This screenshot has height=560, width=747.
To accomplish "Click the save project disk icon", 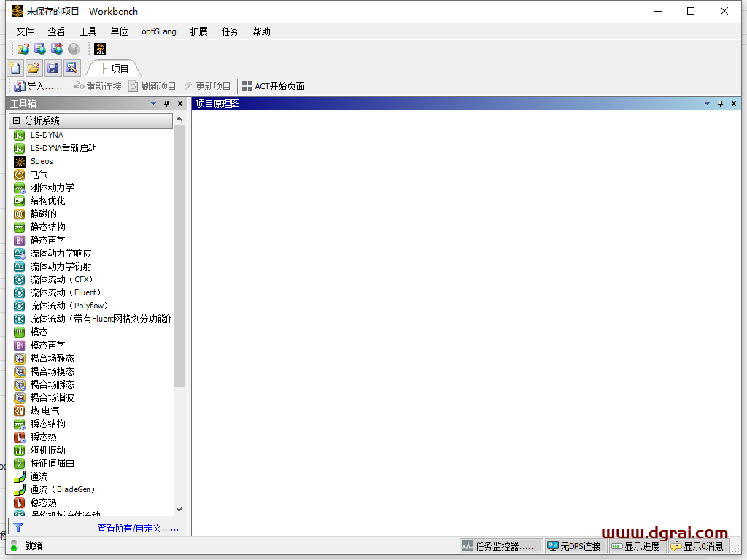I will pos(53,68).
